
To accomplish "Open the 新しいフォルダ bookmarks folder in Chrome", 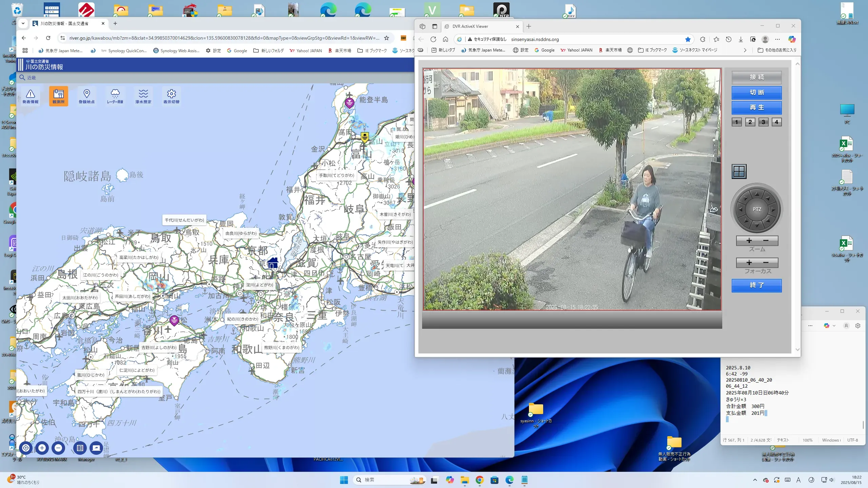I will 268,50.
